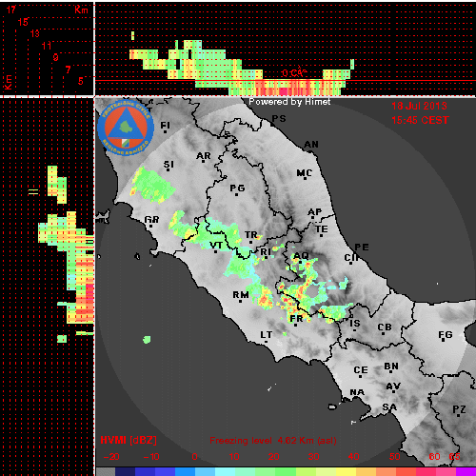Click the '7' km altitude label

click(x=69, y=69)
